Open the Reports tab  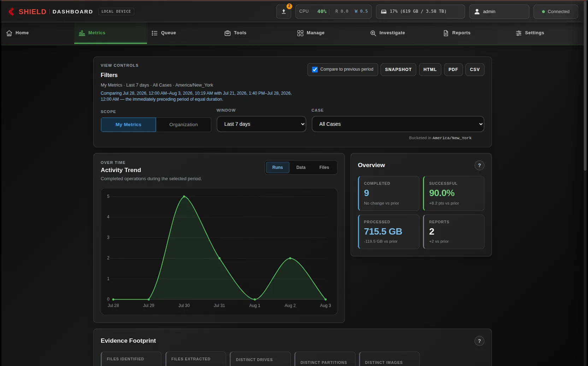475,33
